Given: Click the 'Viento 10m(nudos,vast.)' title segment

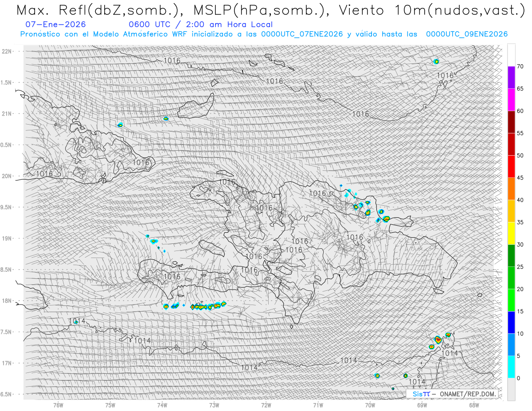Looking at the screenshot, I should (x=431, y=10).
